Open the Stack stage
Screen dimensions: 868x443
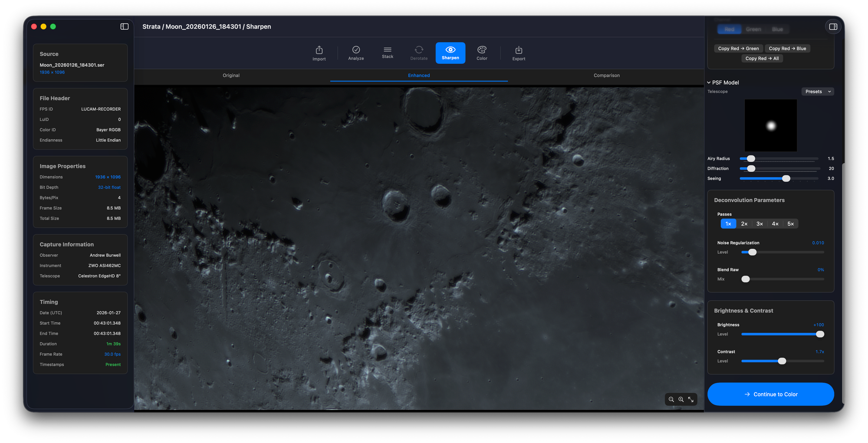coord(388,53)
